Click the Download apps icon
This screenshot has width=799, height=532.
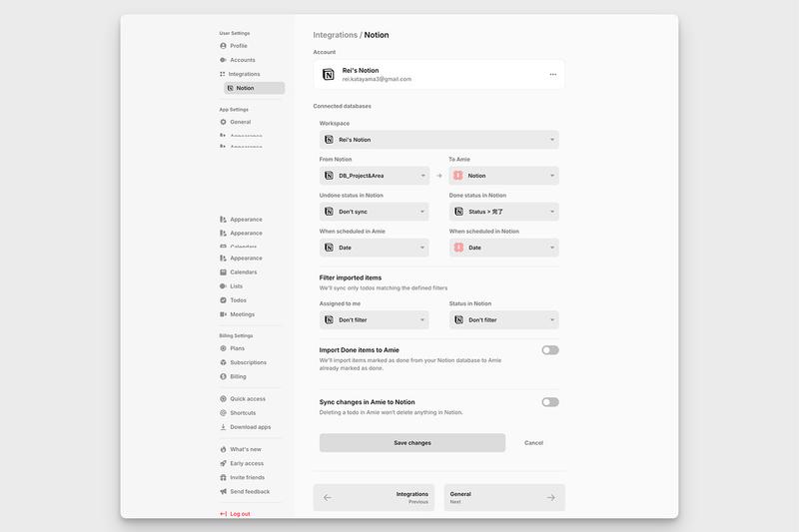[x=224, y=427]
